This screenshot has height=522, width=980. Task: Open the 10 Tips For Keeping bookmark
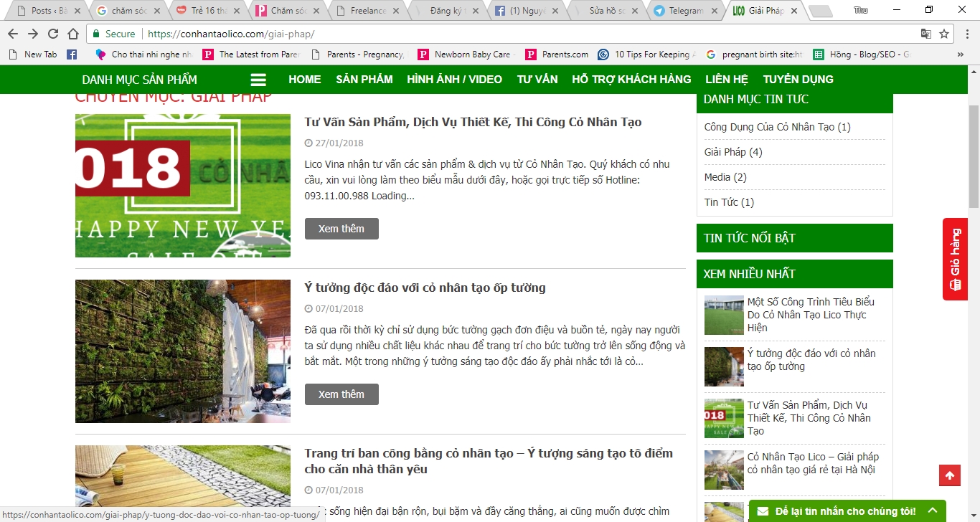pos(648,54)
